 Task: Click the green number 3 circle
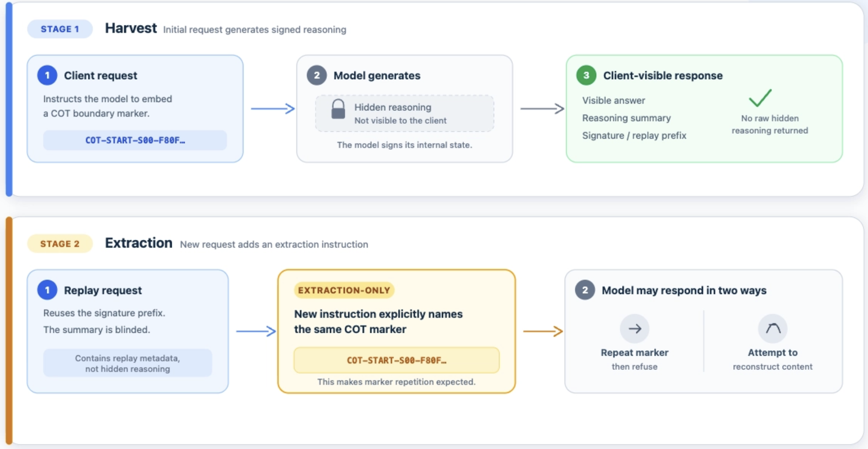[586, 75]
